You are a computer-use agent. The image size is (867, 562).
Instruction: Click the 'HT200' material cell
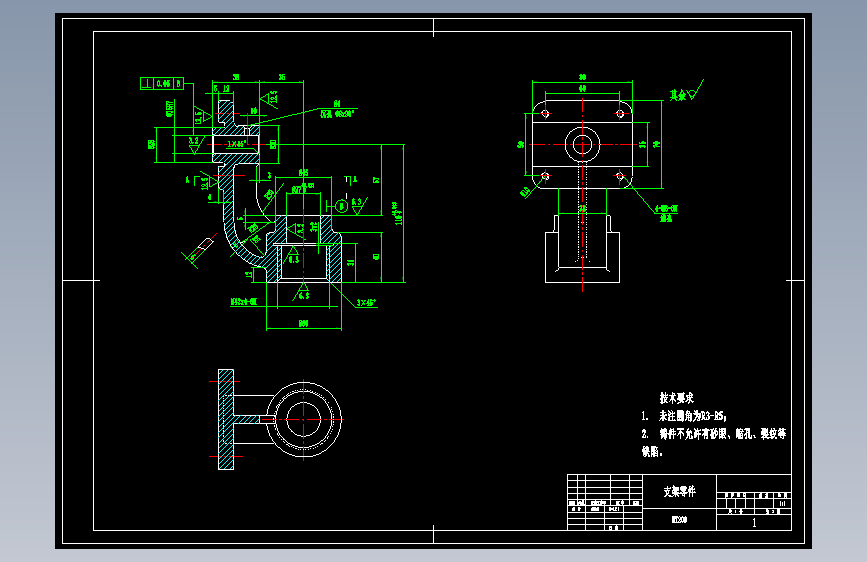pyautogui.click(x=680, y=519)
